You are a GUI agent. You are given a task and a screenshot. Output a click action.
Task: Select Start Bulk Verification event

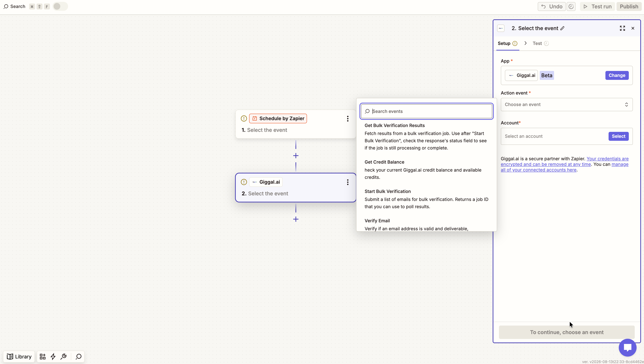tap(426, 199)
